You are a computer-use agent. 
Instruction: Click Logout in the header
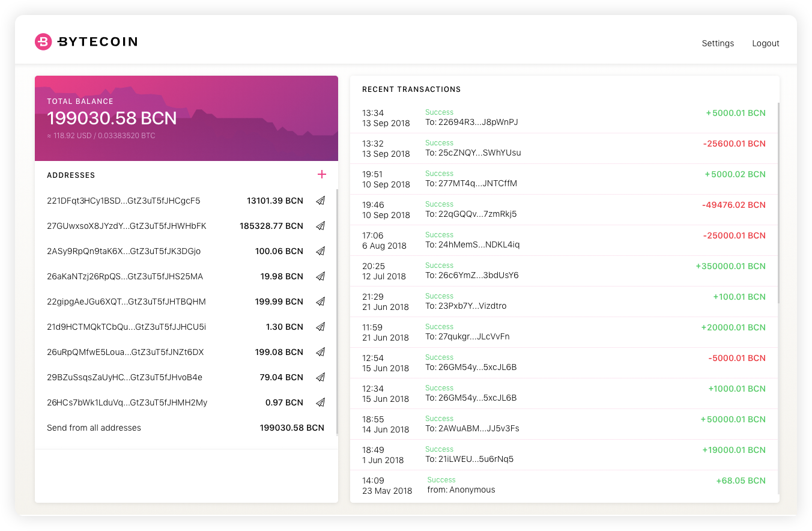pos(765,43)
